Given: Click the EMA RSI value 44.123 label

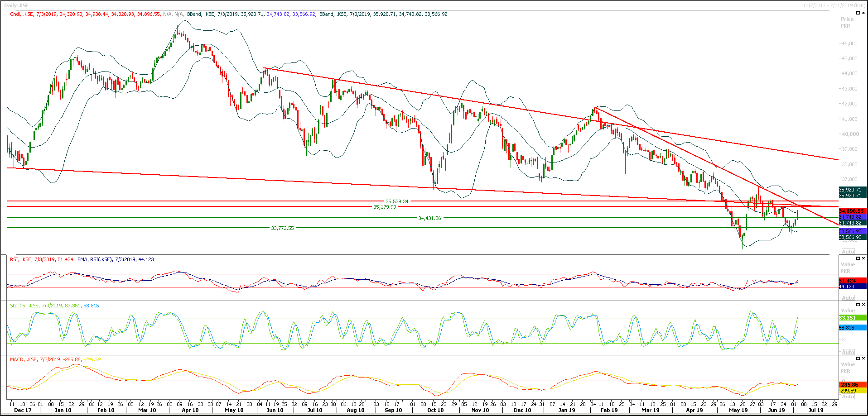Looking at the screenshot, I should click(x=146, y=259).
